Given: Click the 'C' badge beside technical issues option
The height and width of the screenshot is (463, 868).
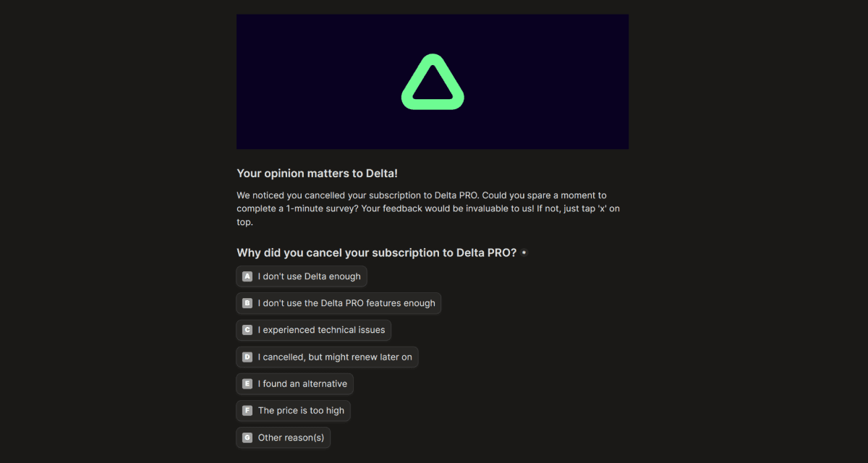Looking at the screenshot, I should (x=247, y=330).
